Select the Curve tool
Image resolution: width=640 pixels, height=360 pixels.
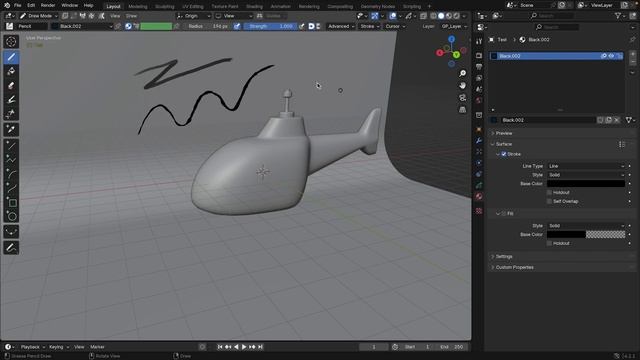tap(11, 188)
